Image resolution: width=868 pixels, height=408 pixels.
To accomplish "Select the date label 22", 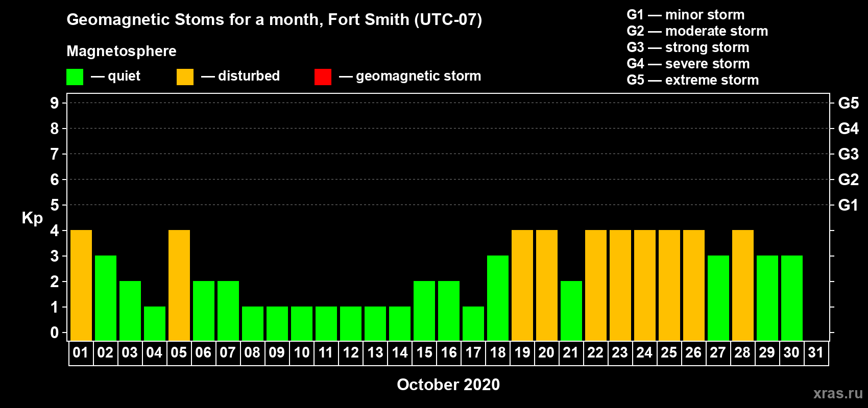I will tap(595, 352).
